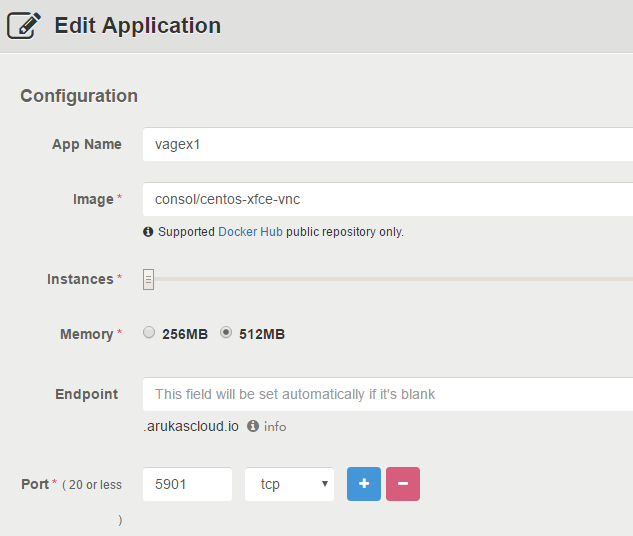Screen dimensions: 633x536
Task: Click the Configuration section heading
Action: point(79,96)
